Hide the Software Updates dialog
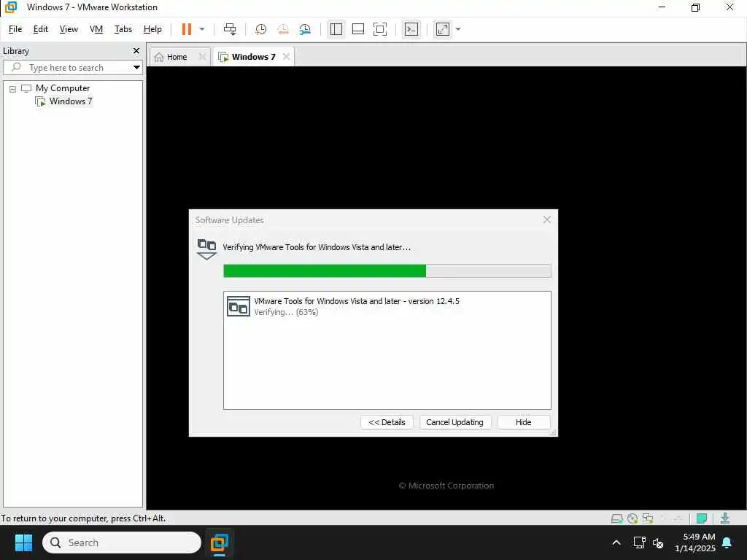Image resolution: width=747 pixels, height=560 pixels. tap(523, 422)
